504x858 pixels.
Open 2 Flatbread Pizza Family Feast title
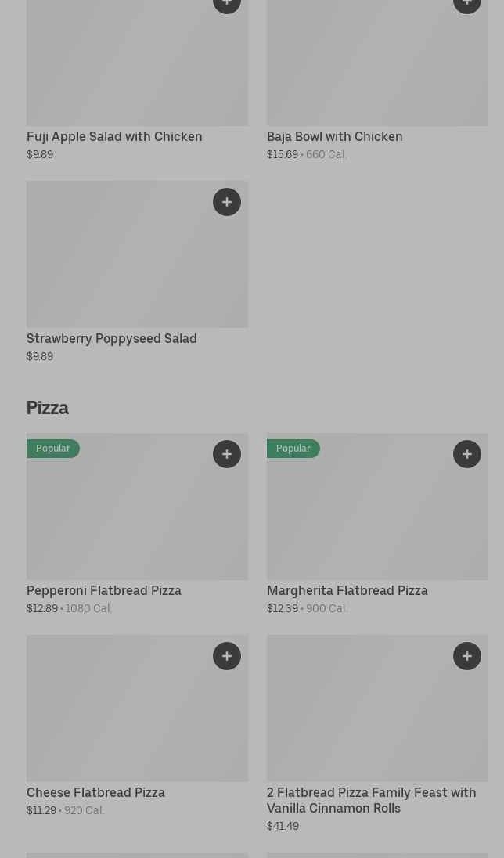tap(371, 800)
